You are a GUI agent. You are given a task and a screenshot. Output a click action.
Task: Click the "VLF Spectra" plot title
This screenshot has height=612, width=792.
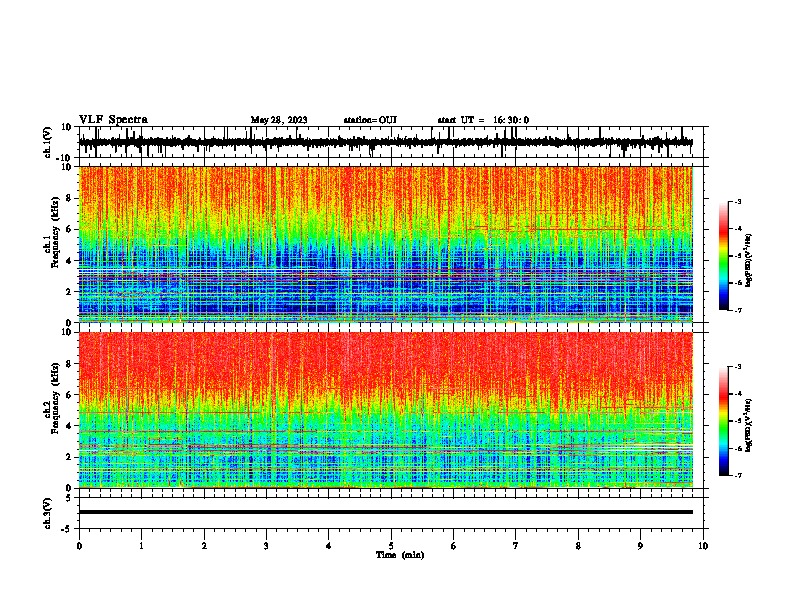pyautogui.click(x=113, y=120)
